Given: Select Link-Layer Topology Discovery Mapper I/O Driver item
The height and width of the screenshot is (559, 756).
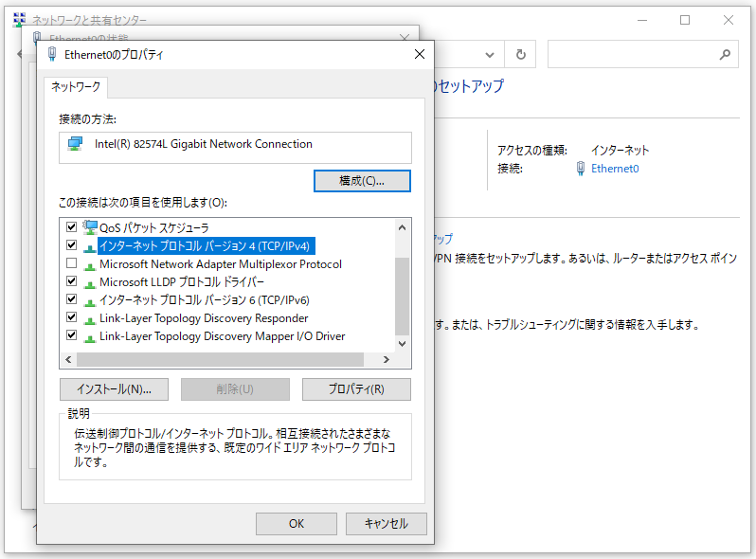Looking at the screenshot, I should point(222,336).
